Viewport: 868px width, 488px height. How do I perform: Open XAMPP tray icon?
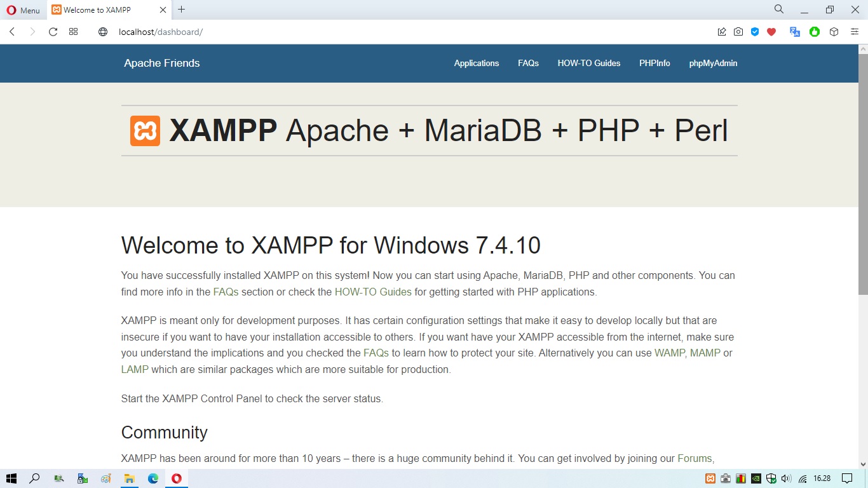(x=710, y=478)
